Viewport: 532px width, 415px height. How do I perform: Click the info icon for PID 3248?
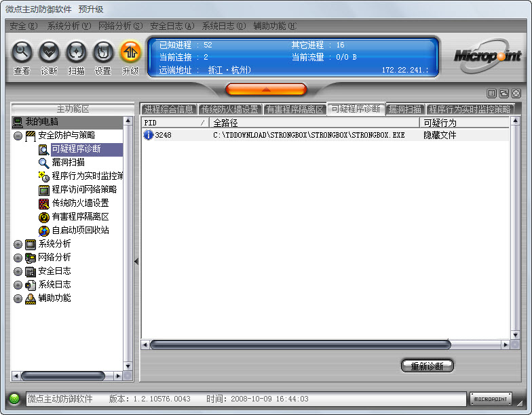click(x=148, y=135)
